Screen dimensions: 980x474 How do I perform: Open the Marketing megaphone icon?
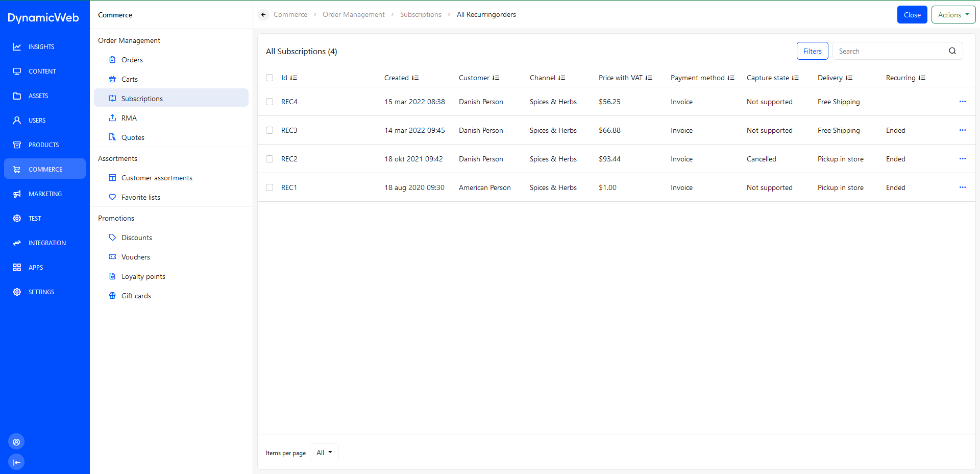coord(17,194)
